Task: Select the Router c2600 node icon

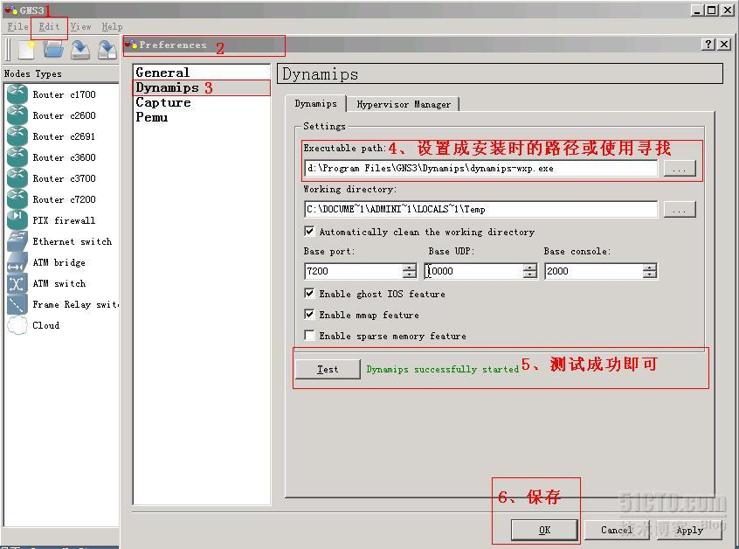Action: click(17, 115)
